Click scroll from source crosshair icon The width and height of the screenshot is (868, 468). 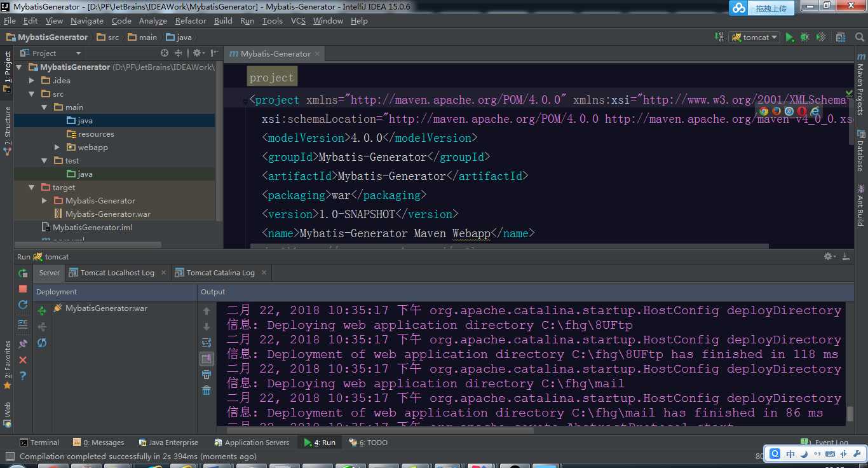[x=165, y=53]
